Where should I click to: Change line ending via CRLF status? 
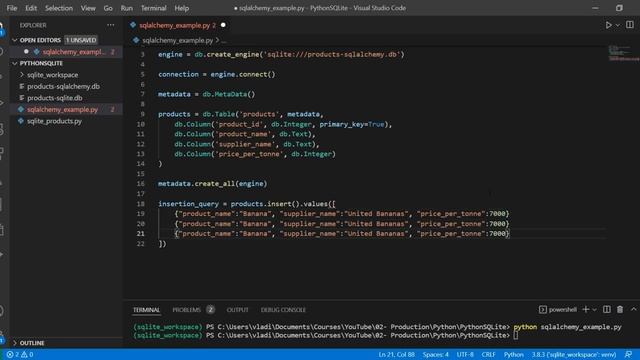coord(488,355)
